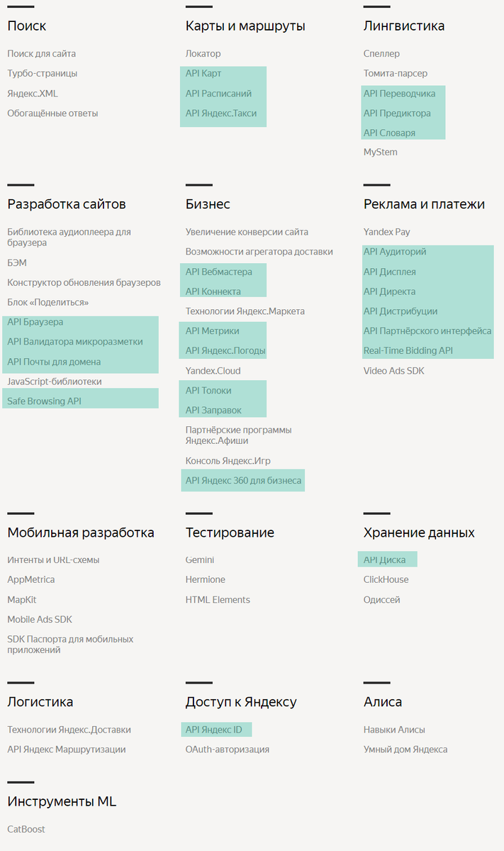Open the Real-Time Bidding API link

[x=408, y=351]
